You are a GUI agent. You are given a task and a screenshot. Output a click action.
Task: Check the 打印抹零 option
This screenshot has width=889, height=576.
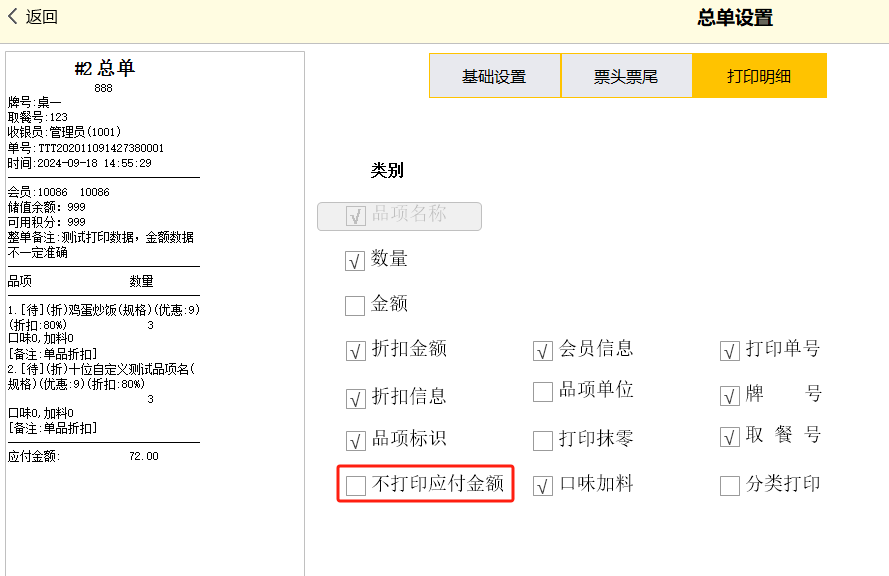(x=543, y=441)
